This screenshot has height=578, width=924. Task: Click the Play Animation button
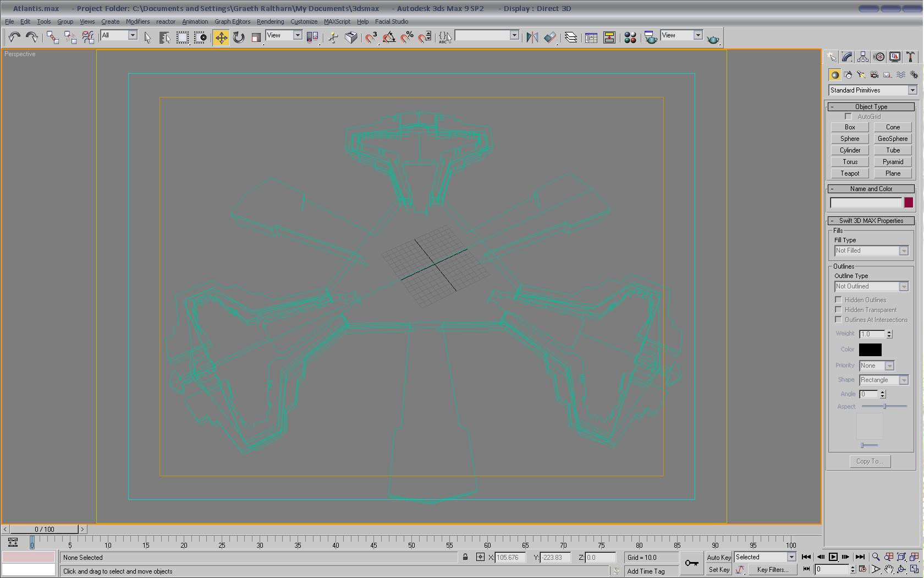(833, 557)
